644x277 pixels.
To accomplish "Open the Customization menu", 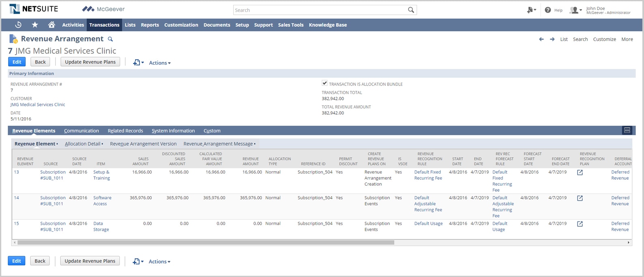I will [x=181, y=25].
